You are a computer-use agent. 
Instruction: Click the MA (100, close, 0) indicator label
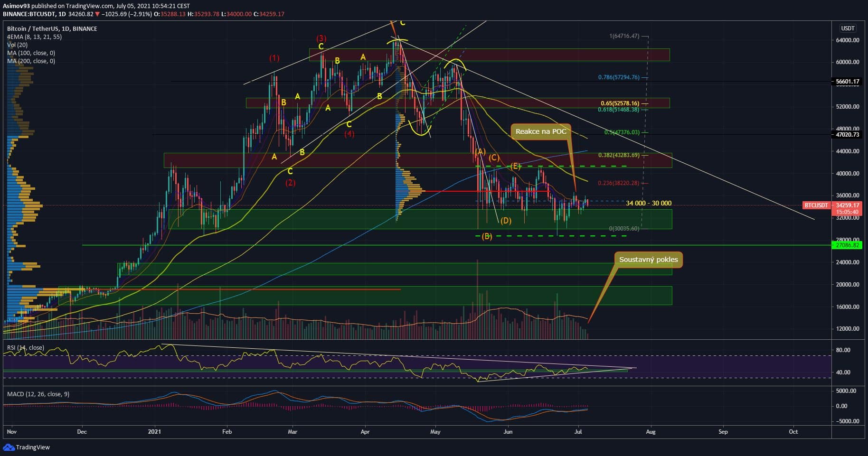pos(31,53)
